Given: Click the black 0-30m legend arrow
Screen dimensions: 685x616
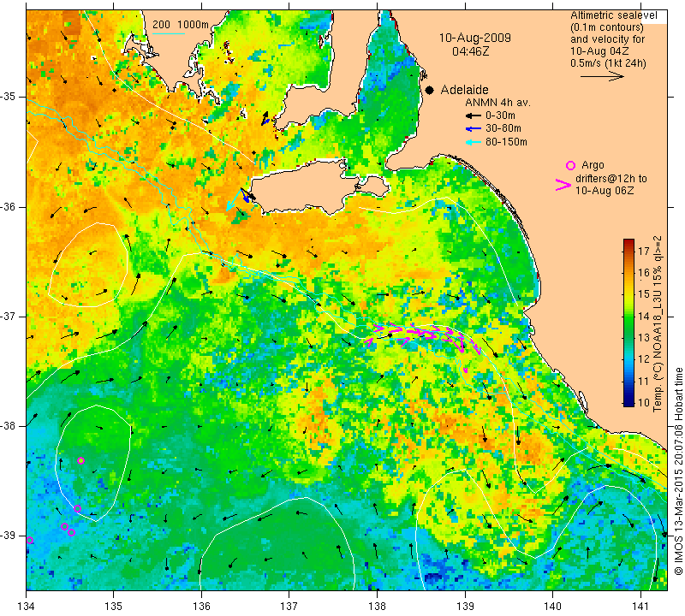Looking at the screenshot, I should [473, 115].
